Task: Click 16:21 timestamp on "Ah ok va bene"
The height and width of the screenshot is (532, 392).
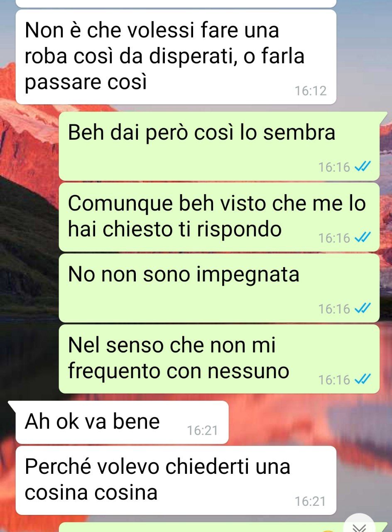Action: pos(202,431)
